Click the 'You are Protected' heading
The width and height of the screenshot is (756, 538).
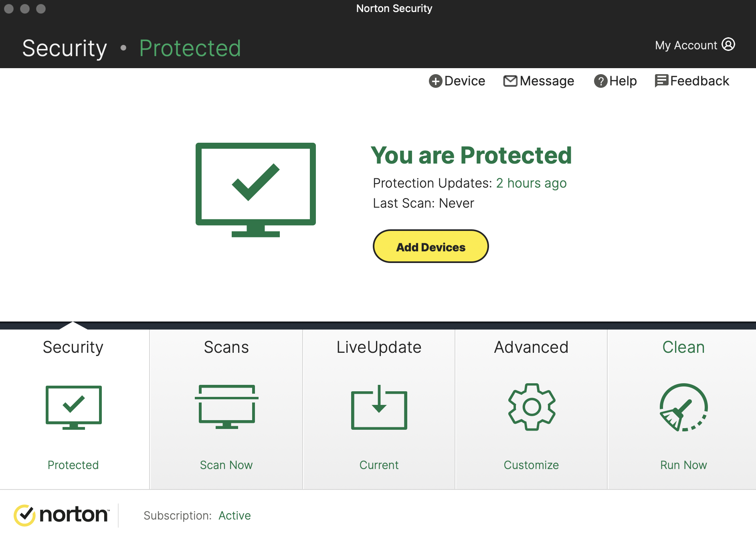coord(471,155)
